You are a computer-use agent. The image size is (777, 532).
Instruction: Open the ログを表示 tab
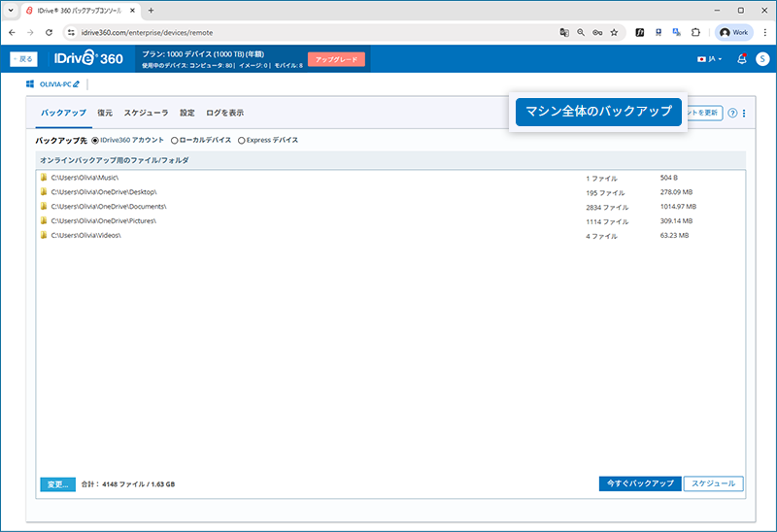224,113
